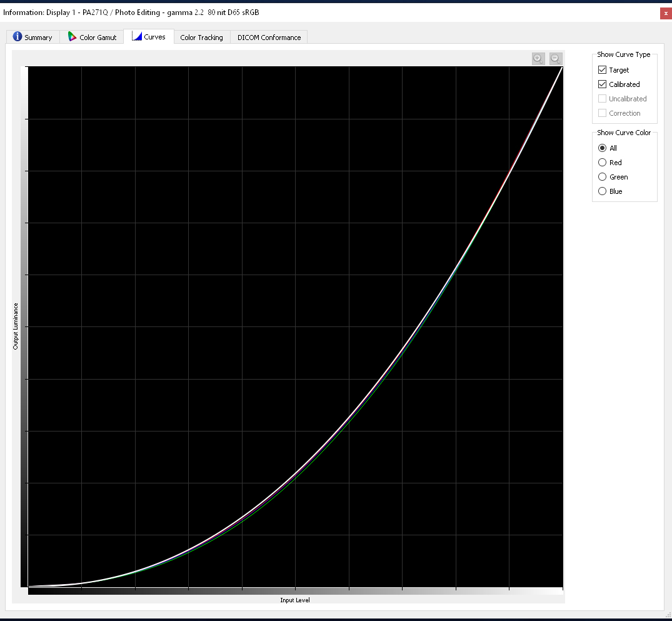Click the Curves tab graph icon

(137, 36)
